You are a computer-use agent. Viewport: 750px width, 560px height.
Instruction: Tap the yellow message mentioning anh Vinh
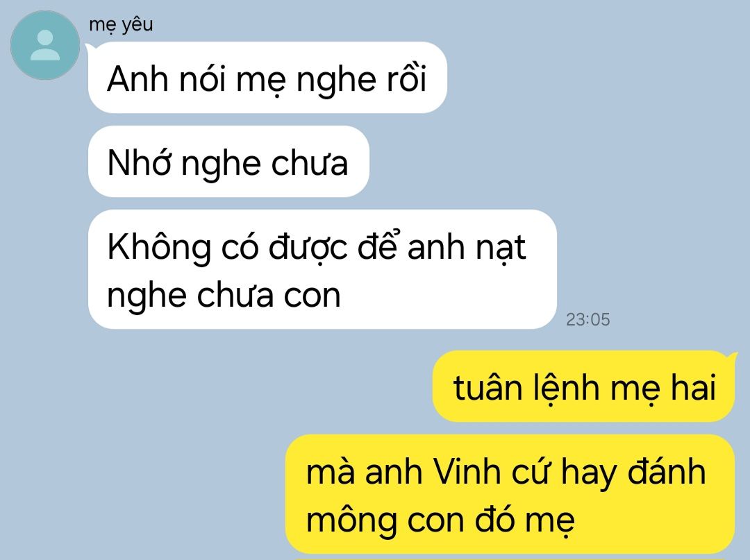(510, 495)
